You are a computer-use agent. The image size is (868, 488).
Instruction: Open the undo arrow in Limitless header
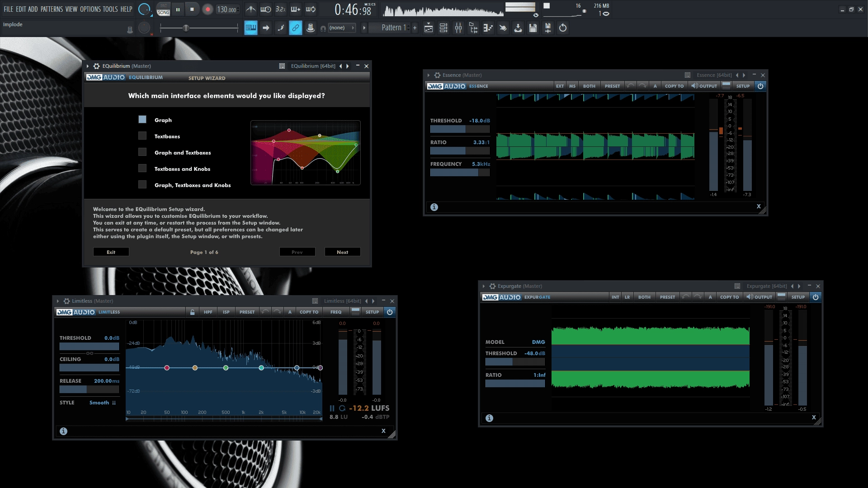point(266,312)
